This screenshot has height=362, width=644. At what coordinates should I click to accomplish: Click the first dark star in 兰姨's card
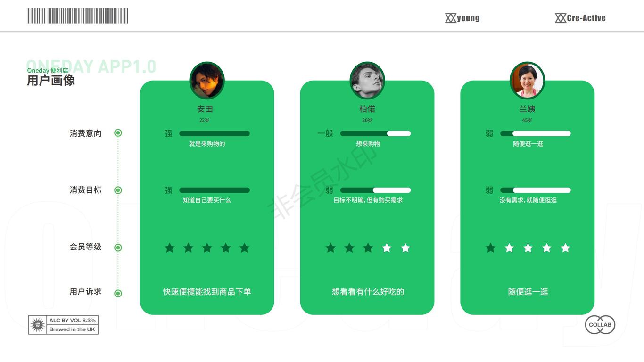[491, 248]
